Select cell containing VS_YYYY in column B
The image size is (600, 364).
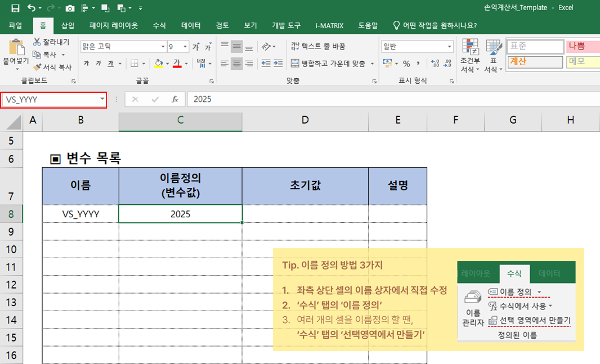(x=80, y=214)
